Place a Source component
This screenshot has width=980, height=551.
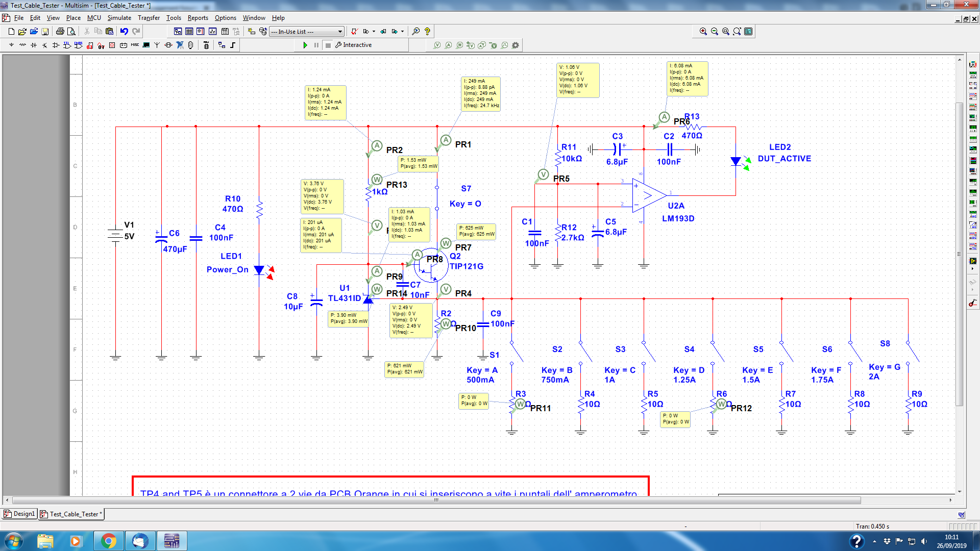coord(11,45)
